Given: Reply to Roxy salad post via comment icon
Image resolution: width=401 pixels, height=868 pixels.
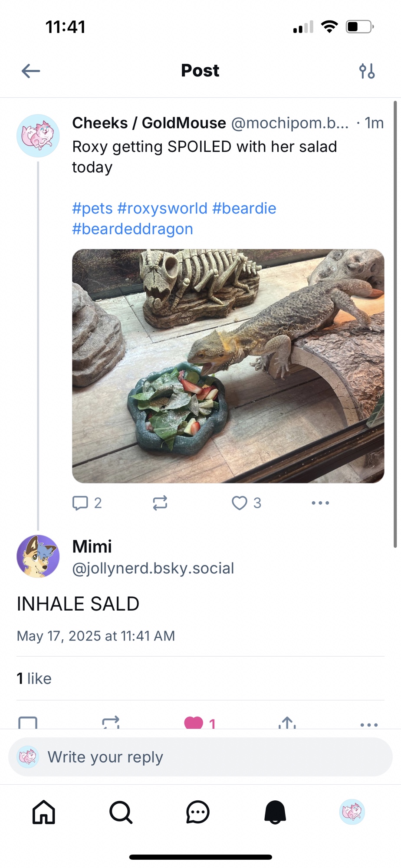Looking at the screenshot, I should coord(80,503).
